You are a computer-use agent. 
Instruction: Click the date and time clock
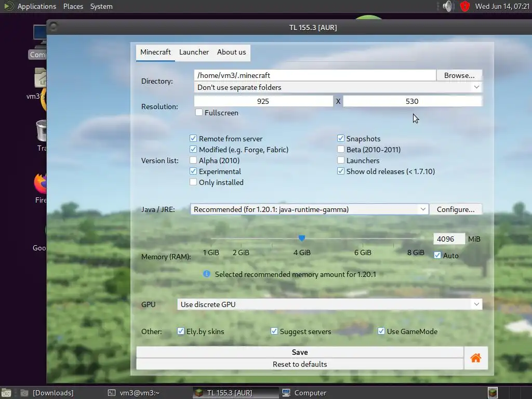click(502, 6)
